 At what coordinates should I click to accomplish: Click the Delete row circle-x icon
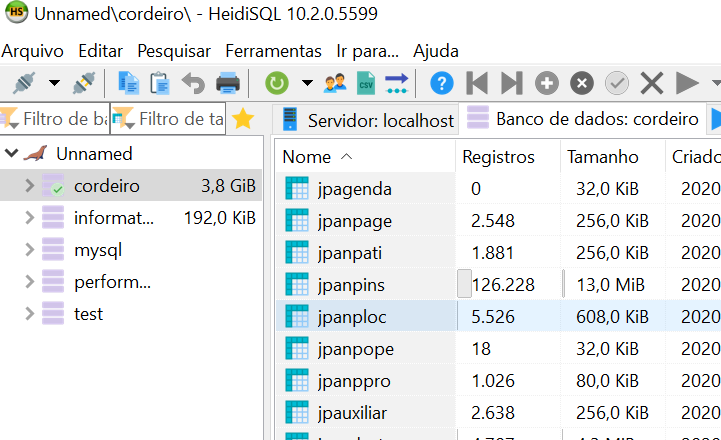[x=582, y=83]
